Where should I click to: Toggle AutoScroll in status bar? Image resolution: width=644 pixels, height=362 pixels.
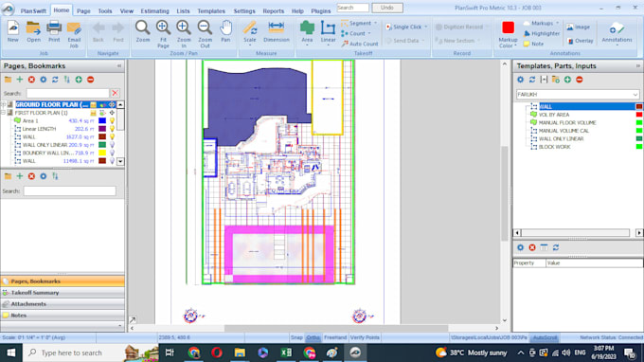(x=545, y=337)
